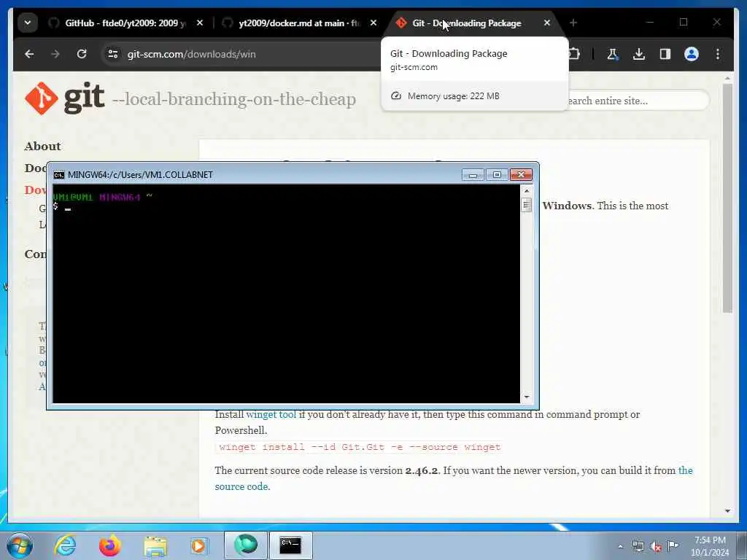Open the network tray icon

click(638, 547)
